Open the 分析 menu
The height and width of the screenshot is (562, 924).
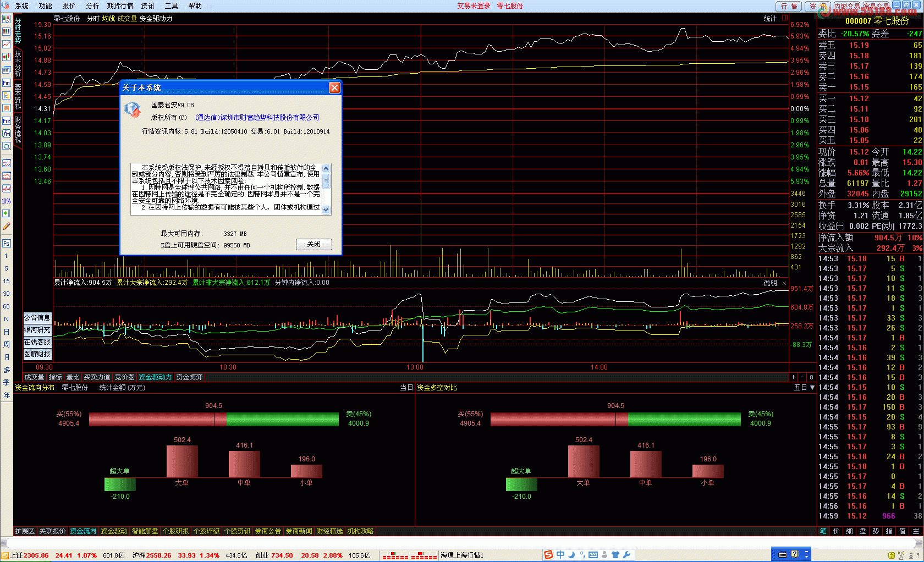(93, 6)
